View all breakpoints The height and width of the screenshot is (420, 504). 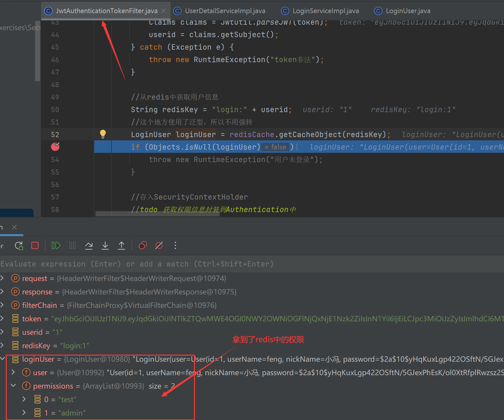pyautogui.click(x=143, y=246)
